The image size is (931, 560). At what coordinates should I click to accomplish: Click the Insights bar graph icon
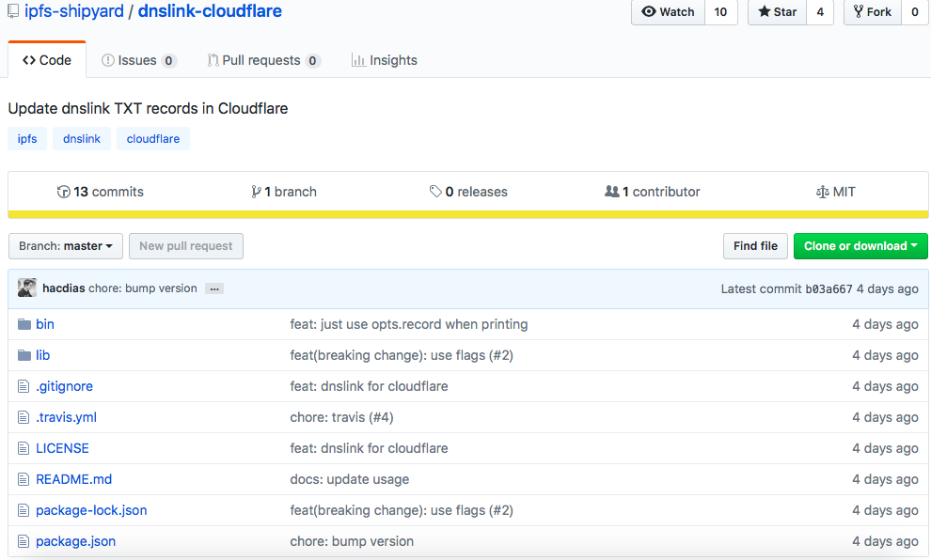click(x=358, y=60)
